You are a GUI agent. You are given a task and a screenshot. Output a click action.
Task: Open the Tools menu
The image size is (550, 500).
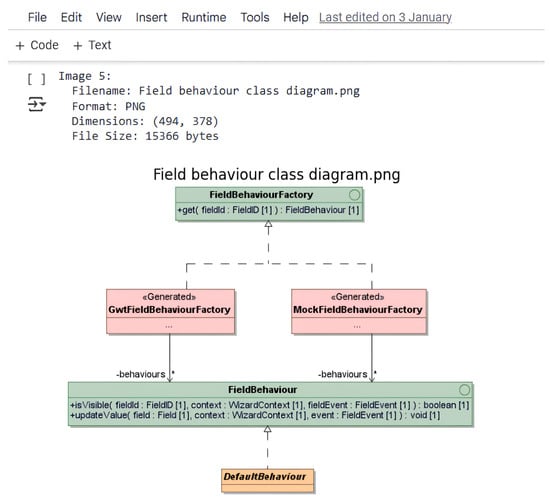pyautogui.click(x=255, y=17)
